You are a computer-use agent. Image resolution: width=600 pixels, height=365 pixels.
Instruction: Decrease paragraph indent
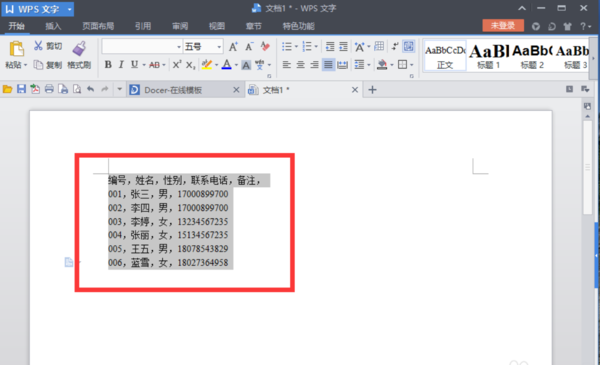[330, 47]
